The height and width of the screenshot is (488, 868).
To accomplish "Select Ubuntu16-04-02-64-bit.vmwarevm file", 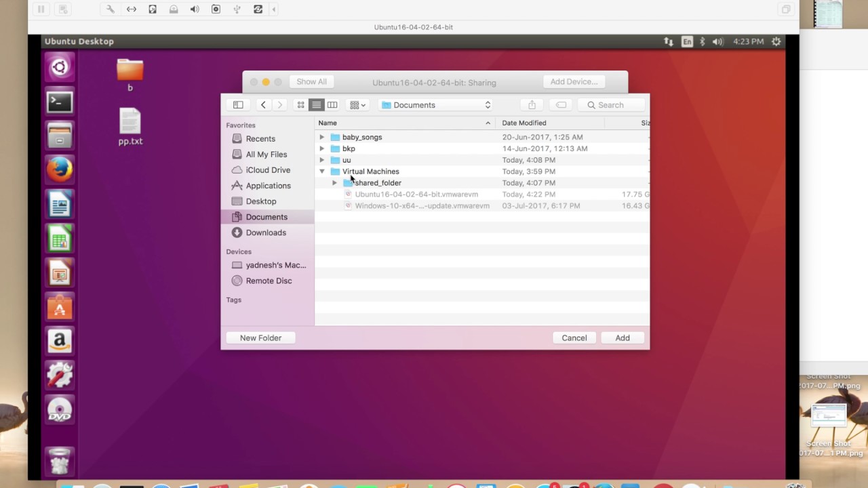I will coord(482,195).
